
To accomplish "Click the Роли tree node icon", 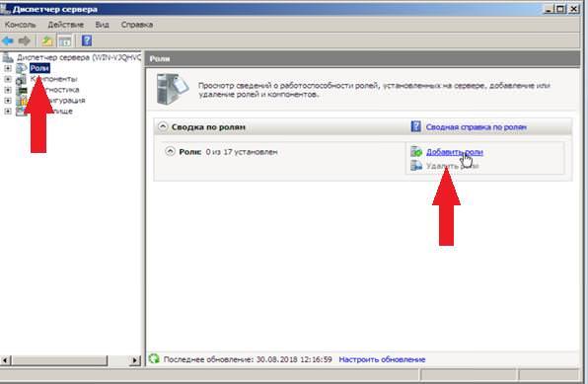I will [22, 68].
